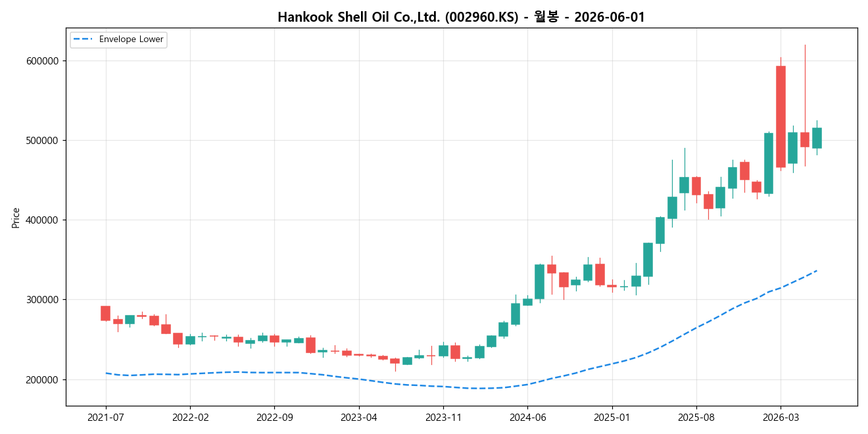
Task: Click the 2023-04 x-axis label
Action: tap(358, 417)
